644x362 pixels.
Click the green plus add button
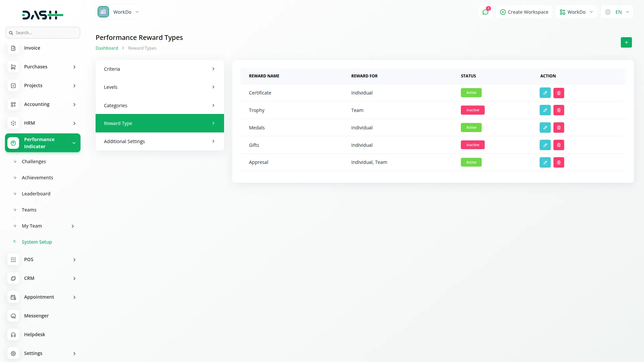[x=626, y=43]
